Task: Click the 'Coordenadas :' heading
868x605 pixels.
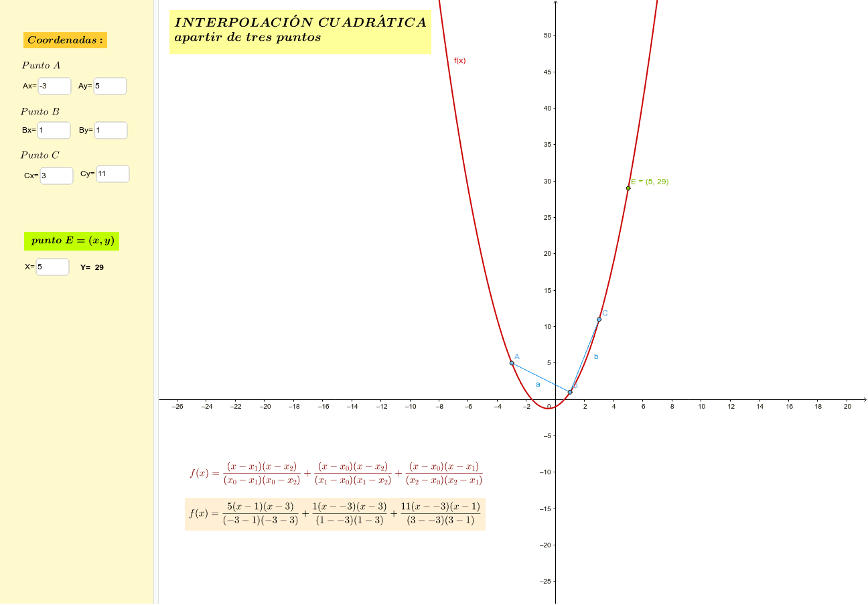Action: (65, 40)
